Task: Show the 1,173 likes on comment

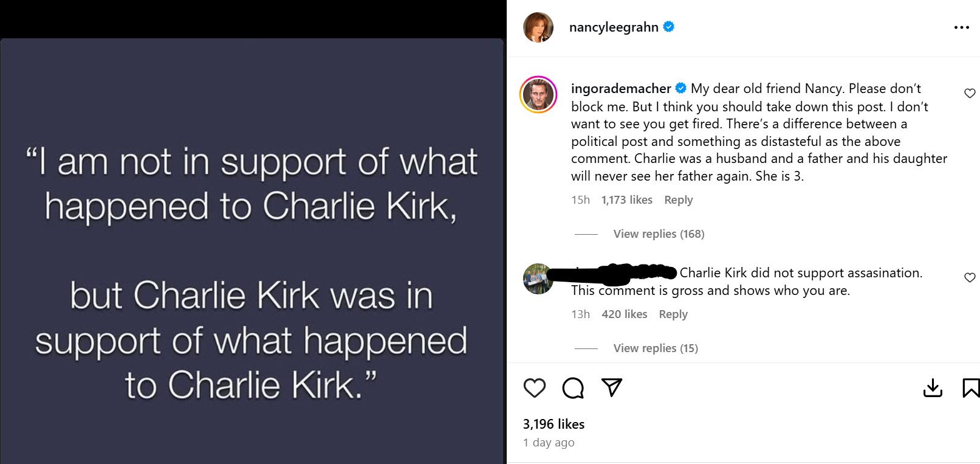Action: point(626,200)
